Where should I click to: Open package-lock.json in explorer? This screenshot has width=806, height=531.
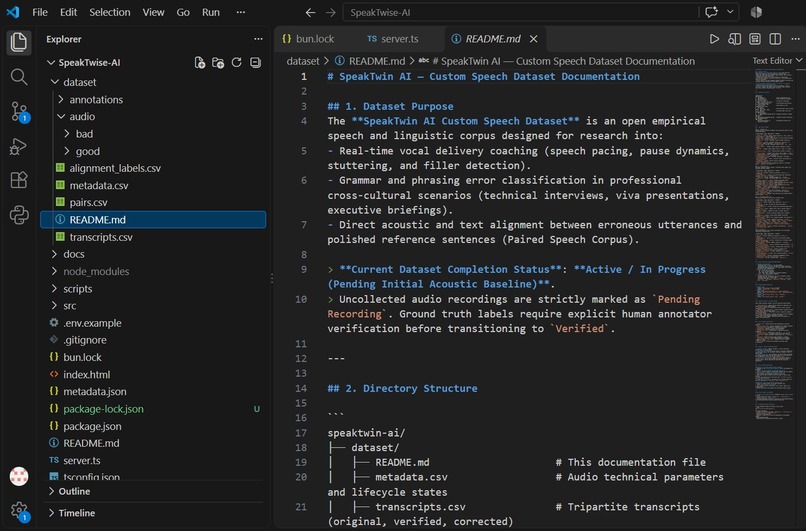click(x=103, y=409)
